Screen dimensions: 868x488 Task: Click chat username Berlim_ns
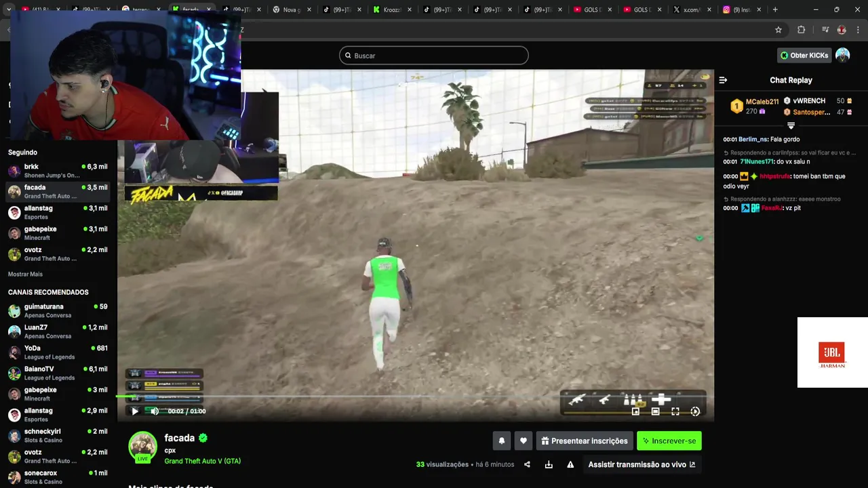pos(753,139)
